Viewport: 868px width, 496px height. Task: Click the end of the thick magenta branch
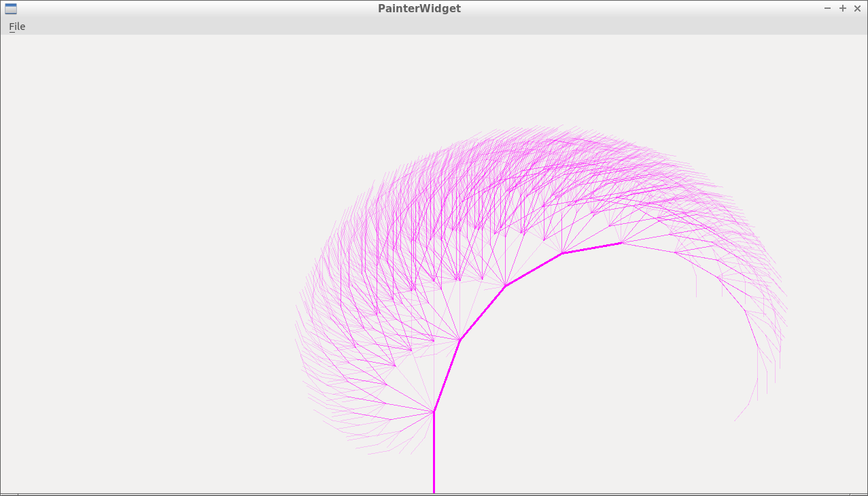(x=621, y=243)
